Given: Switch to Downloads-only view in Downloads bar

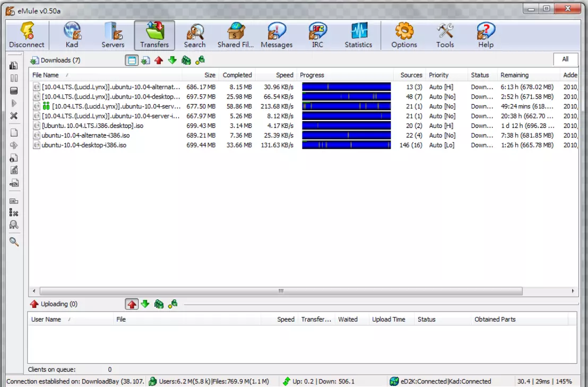Looking at the screenshot, I should coord(145,61).
